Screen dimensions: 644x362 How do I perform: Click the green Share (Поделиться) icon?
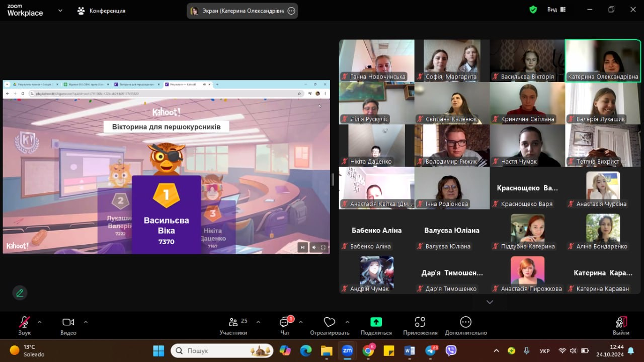click(x=376, y=322)
